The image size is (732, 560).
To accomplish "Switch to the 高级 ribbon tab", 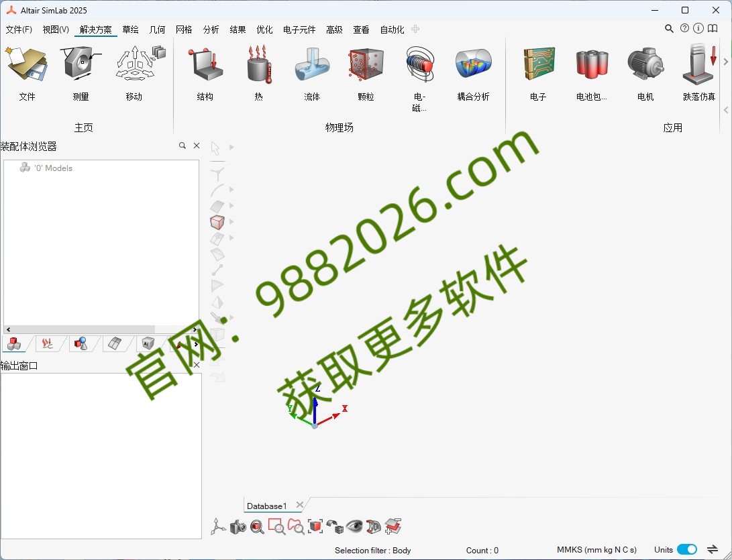I will (334, 30).
